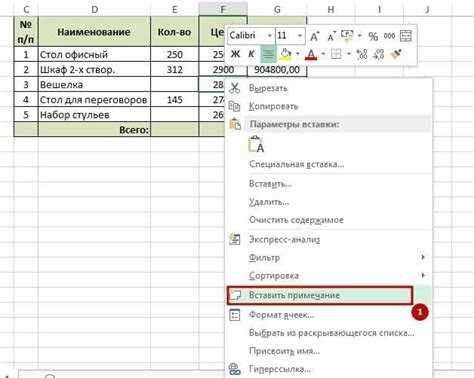
Task: Decrease font size with small A icon
Action: coord(331,36)
